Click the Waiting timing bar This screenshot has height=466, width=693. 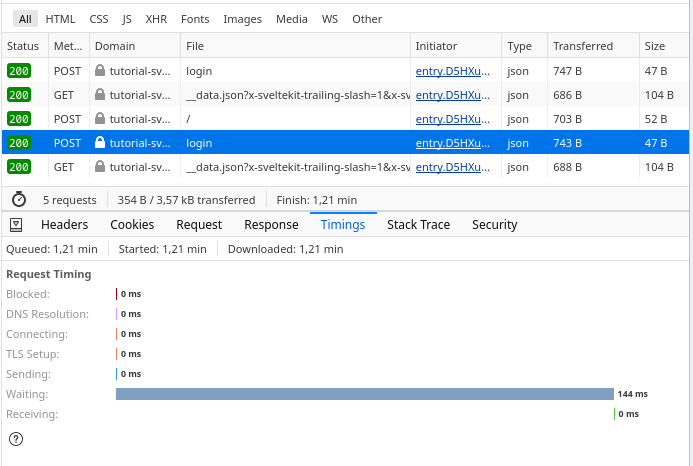coord(364,394)
